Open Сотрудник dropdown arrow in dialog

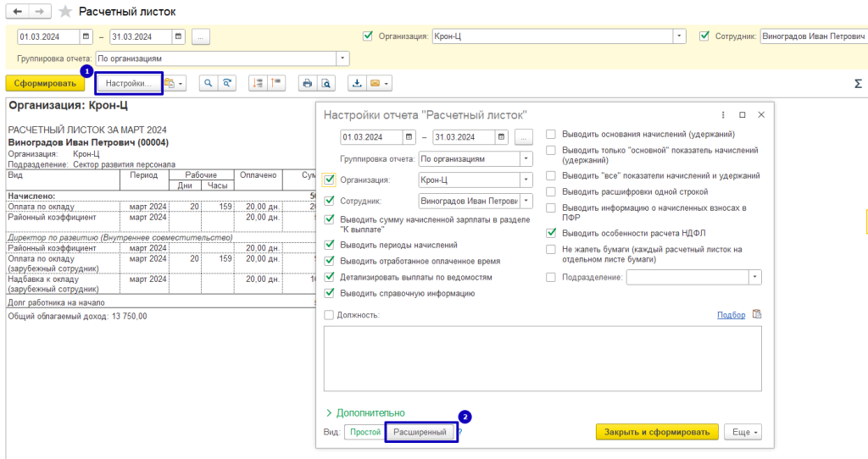(x=526, y=201)
